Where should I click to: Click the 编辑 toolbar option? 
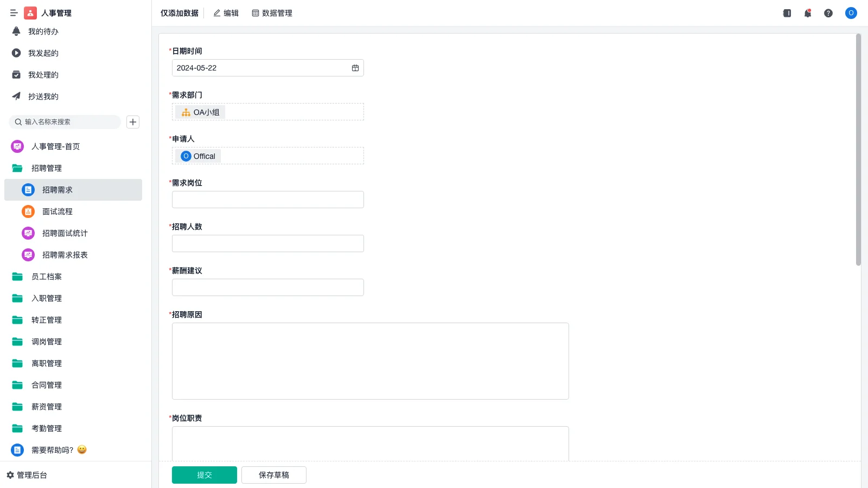tap(226, 13)
